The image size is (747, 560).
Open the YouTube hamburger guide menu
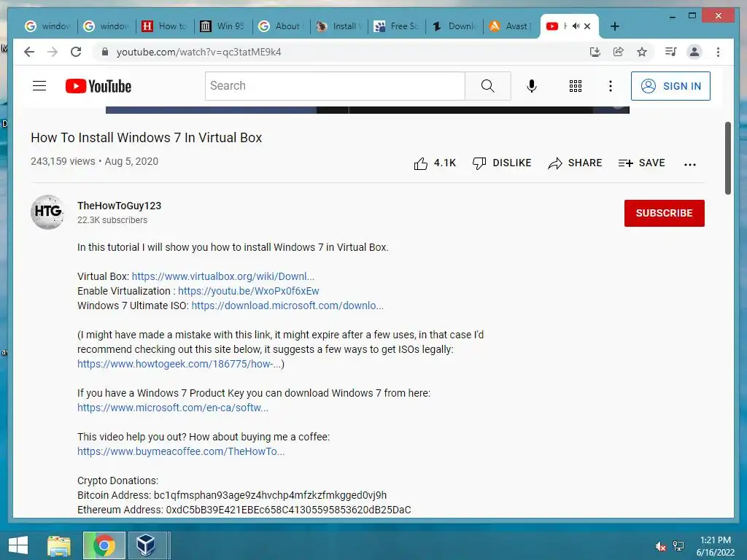click(x=39, y=86)
